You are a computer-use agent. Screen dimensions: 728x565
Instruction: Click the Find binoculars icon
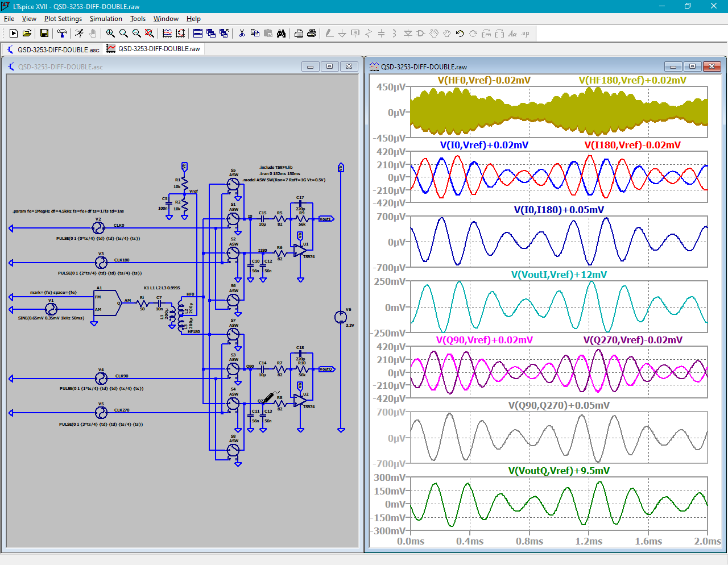tap(281, 34)
